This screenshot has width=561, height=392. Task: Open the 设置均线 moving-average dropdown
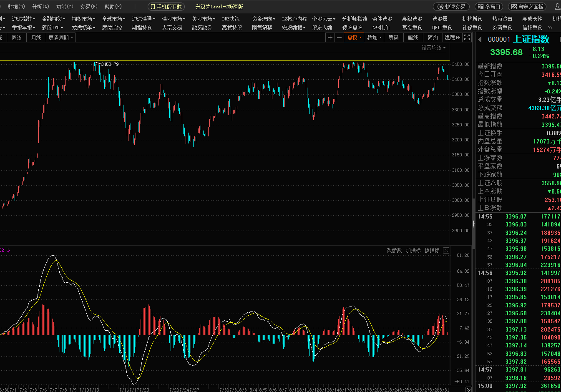coord(433,48)
